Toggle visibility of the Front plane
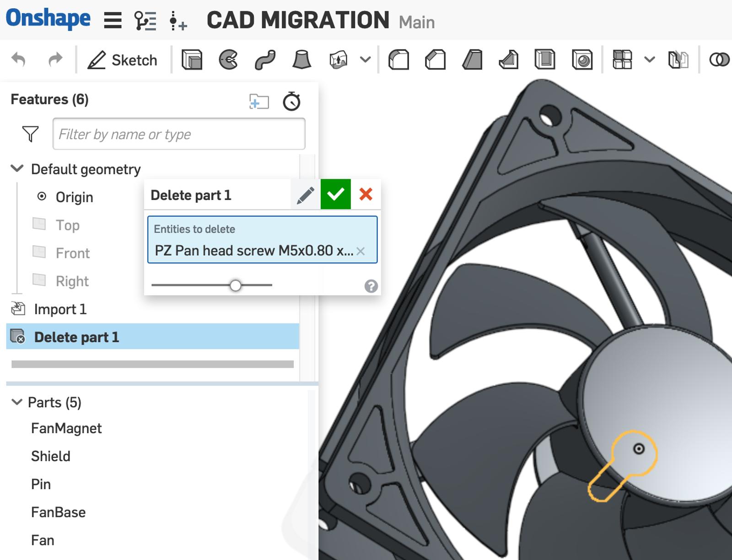The width and height of the screenshot is (732, 560). click(x=39, y=252)
